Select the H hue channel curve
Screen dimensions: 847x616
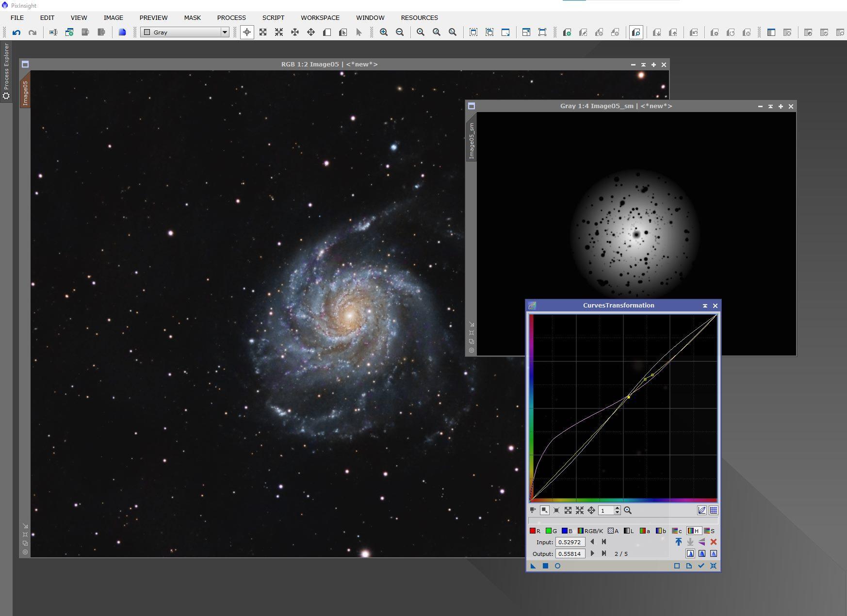tap(694, 531)
